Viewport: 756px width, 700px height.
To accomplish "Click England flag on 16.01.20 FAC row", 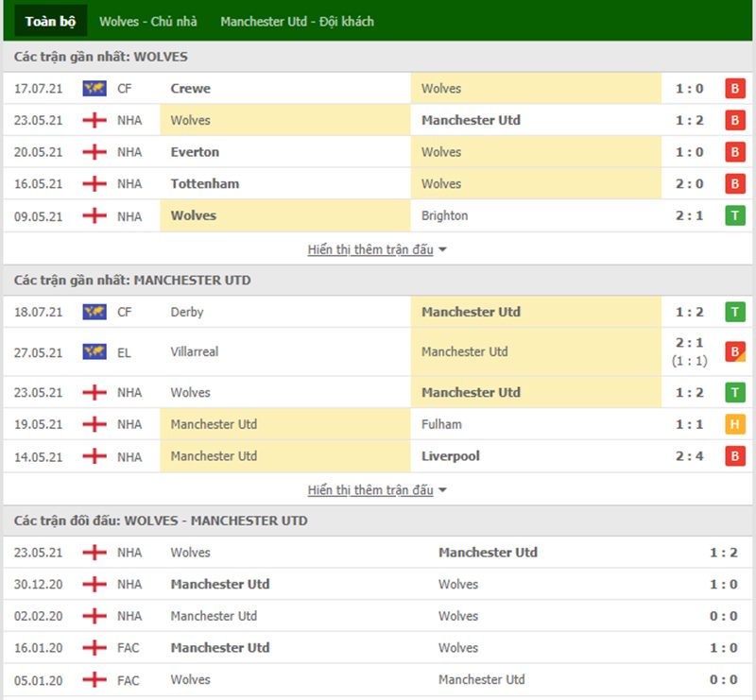I will pyautogui.click(x=94, y=648).
